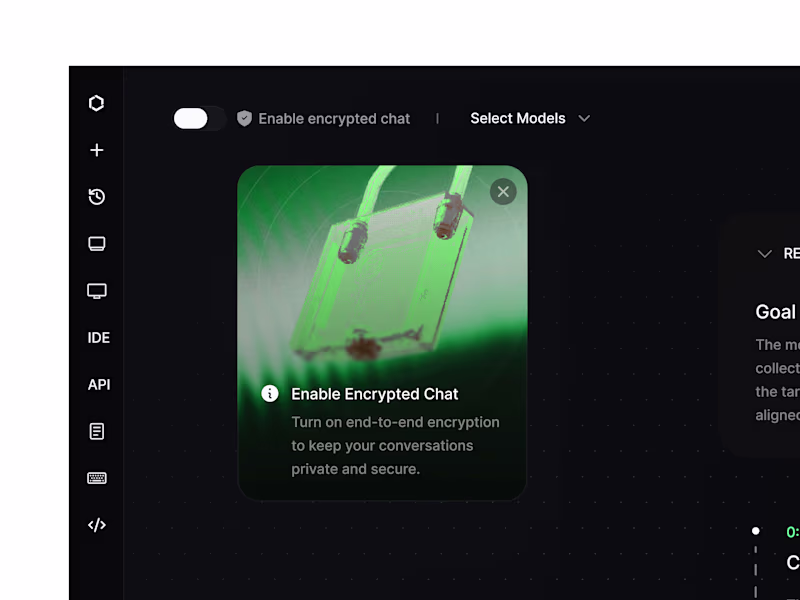Click the Goal heading in right panel
The width and height of the screenshot is (800, 600).
776,312
